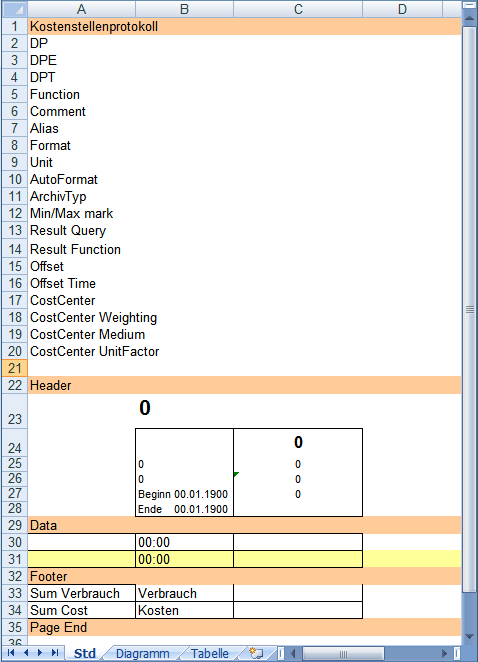Click the select all corner button
Screen dimensions: 478x662
(x=14, y=9)
